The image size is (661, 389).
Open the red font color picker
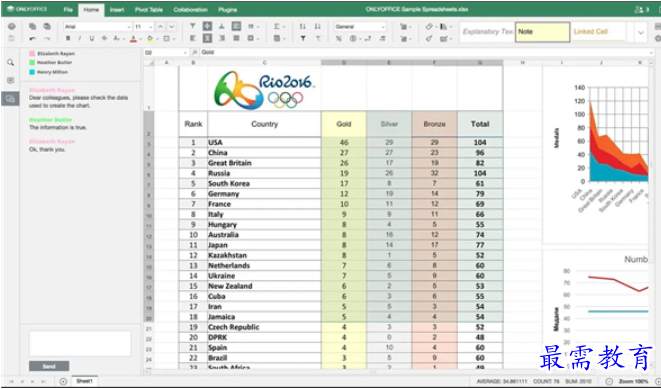[x=133, y=38]
